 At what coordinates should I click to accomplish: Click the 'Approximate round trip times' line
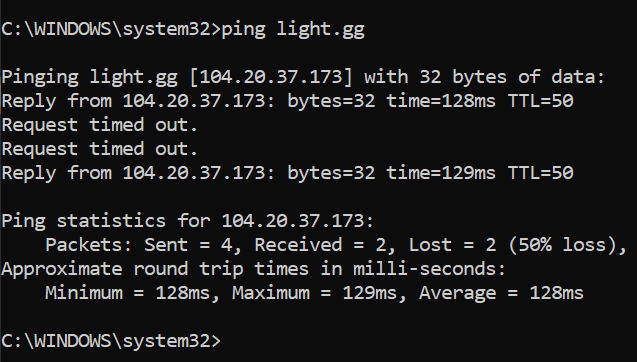coord(254,269)
